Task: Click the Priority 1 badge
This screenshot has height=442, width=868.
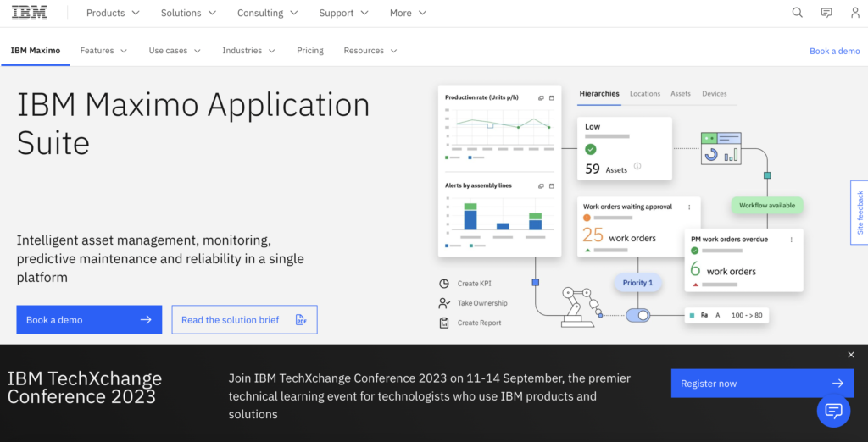Action: point(637,283)
